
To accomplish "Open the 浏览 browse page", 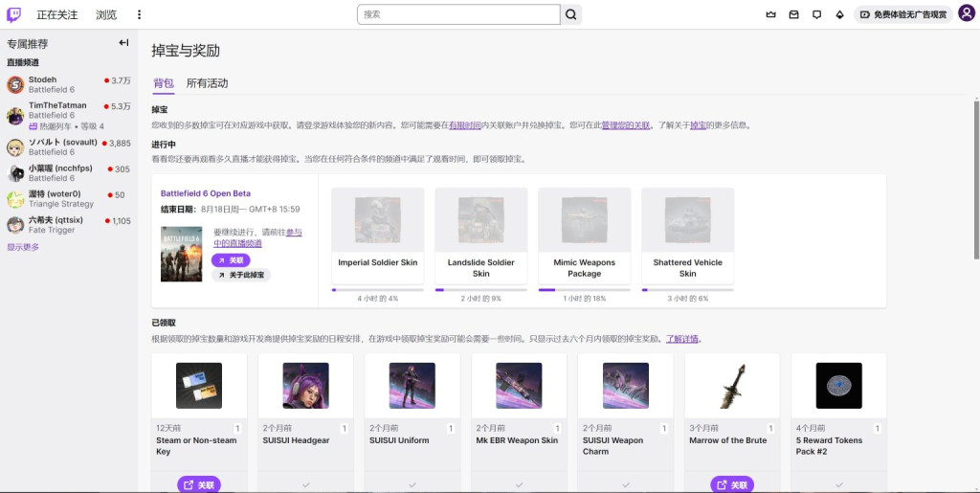I will pos(106,14).
